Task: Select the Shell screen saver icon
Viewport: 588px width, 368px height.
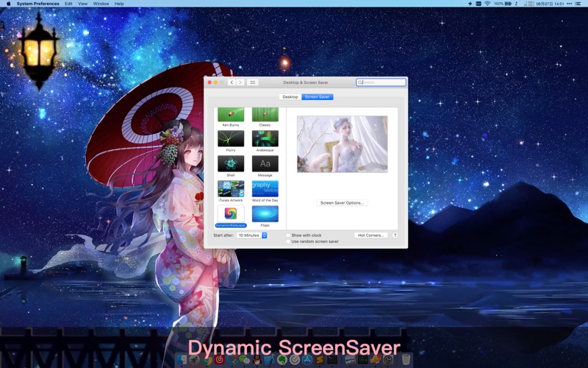Action: [231, 163]
